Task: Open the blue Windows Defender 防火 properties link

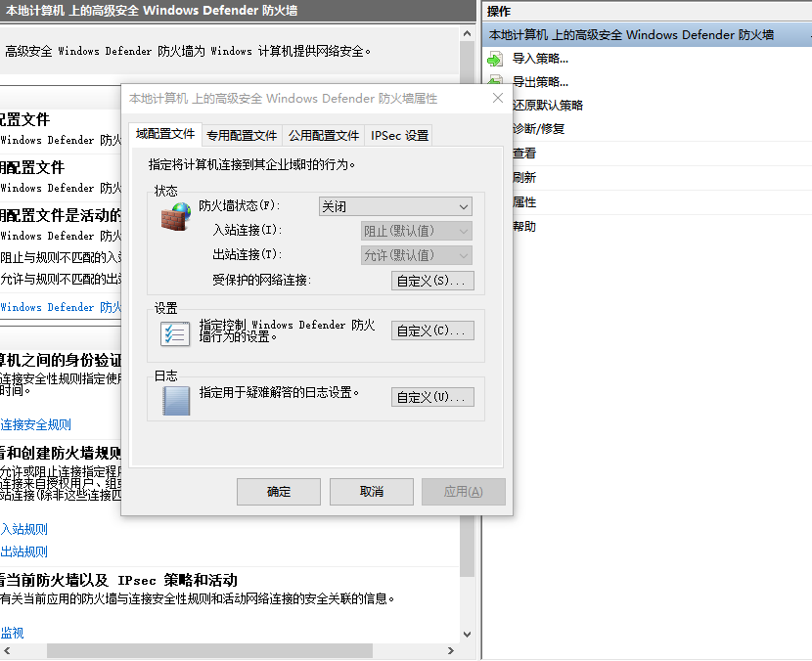Action: [61, 307]
